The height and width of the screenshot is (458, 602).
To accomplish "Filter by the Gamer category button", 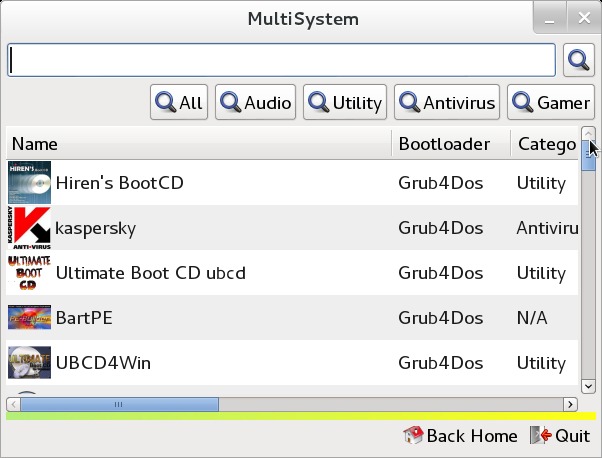I will (x=551, y=102).
